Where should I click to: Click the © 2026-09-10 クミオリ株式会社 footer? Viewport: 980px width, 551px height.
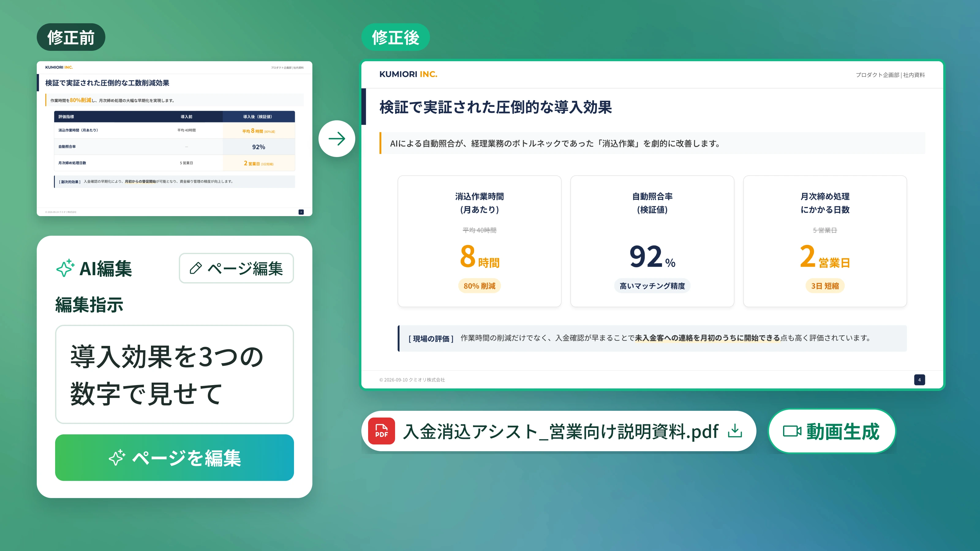click(412, 380)
